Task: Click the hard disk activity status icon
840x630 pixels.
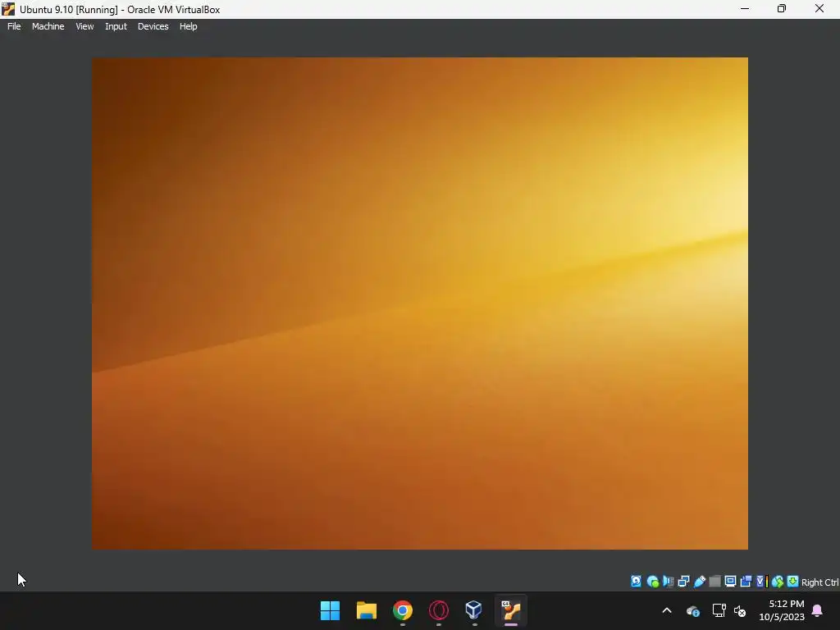Action: pos(636,582)
